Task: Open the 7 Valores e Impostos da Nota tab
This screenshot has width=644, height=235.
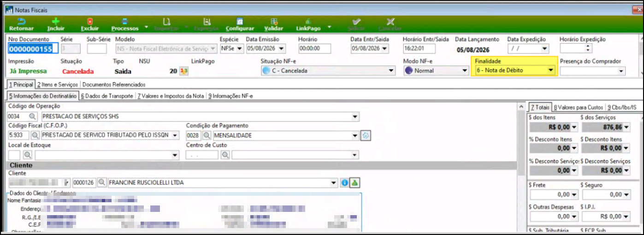Action: (171, 96)
